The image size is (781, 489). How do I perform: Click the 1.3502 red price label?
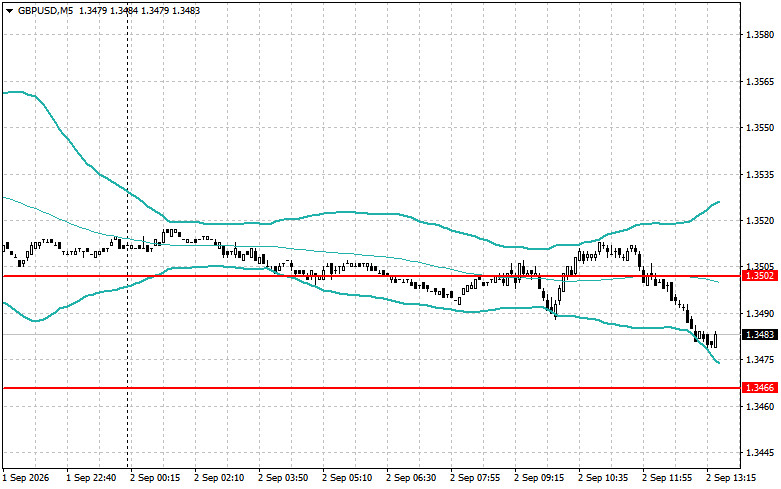pos(760,275)
